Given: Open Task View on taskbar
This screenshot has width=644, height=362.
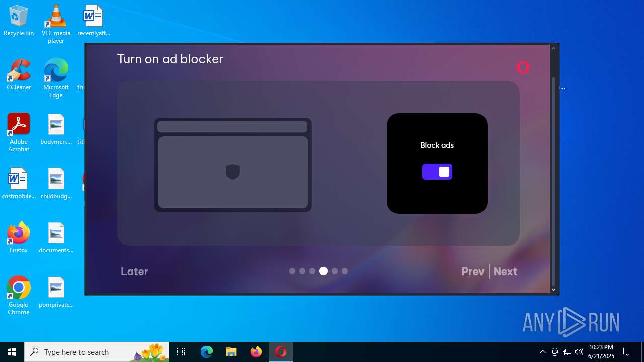Looking at the screenshot, I should click(181, 352).
